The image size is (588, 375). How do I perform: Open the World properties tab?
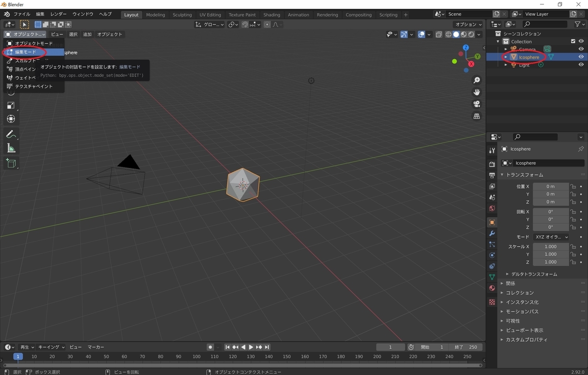pos(492,209)
